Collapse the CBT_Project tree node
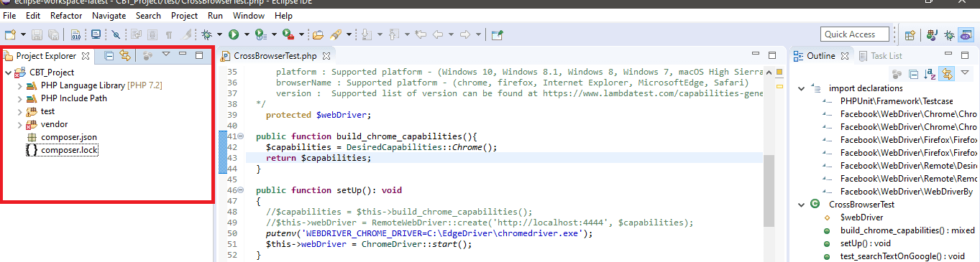980x262 pixels. point(8,72)
